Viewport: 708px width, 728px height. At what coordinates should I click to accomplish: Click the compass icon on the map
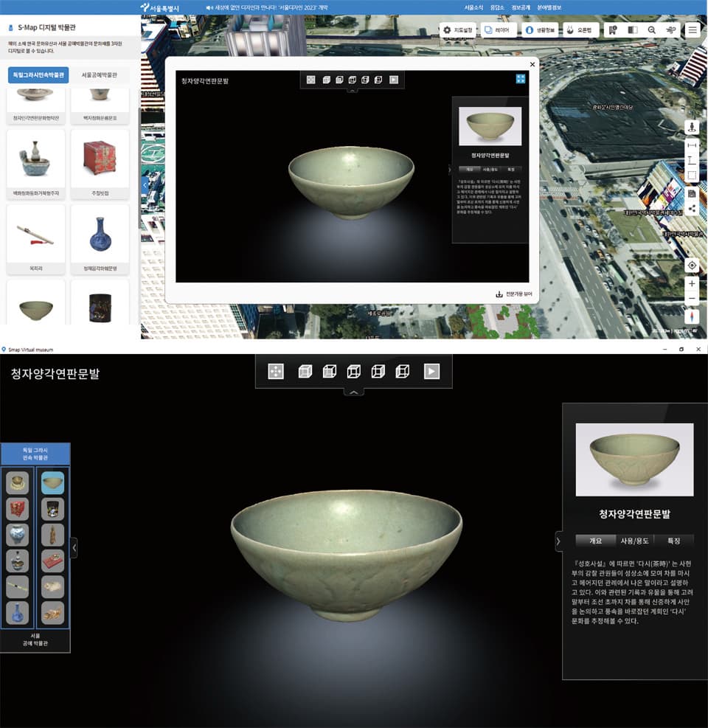692,316
